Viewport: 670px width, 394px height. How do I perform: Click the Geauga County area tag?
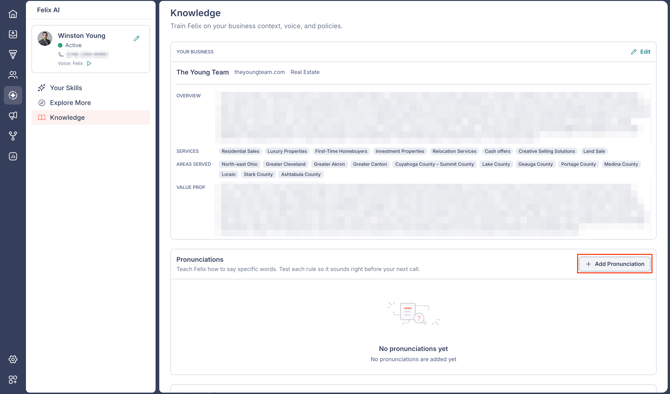click(535, 164)
